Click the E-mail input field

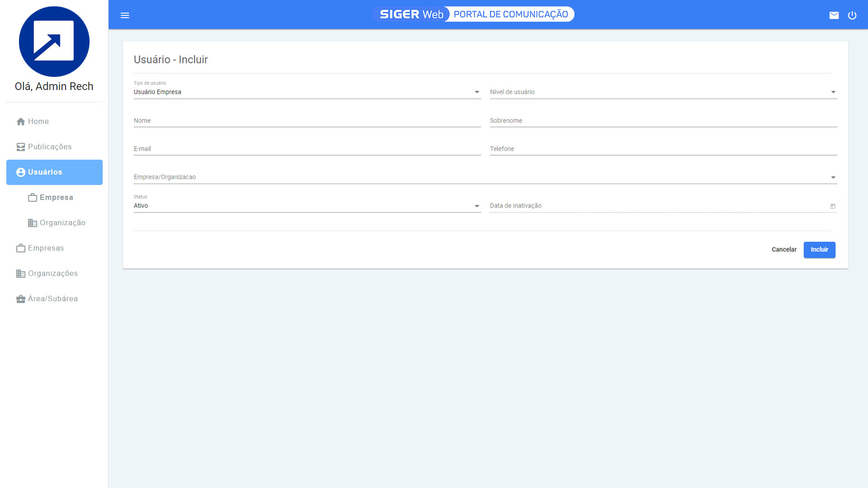307,149
